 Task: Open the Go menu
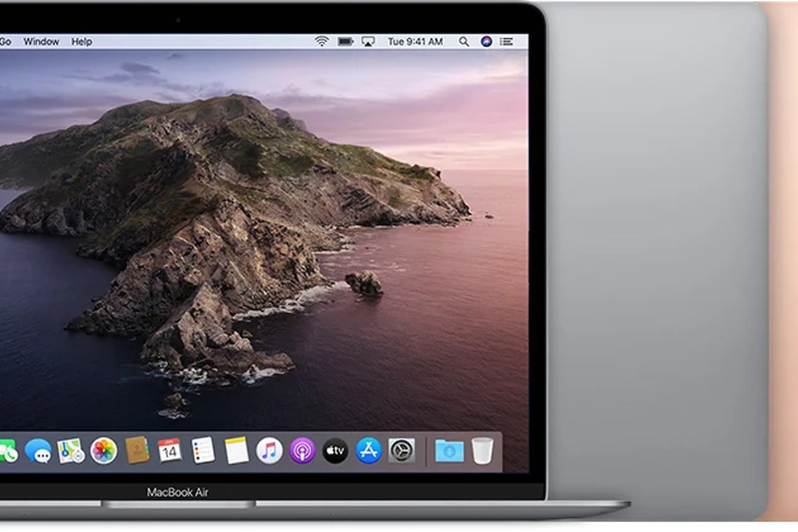[5, 41]
